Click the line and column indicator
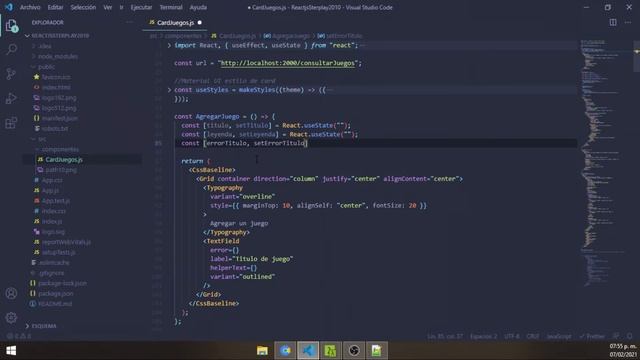 [x=445, y=336]
